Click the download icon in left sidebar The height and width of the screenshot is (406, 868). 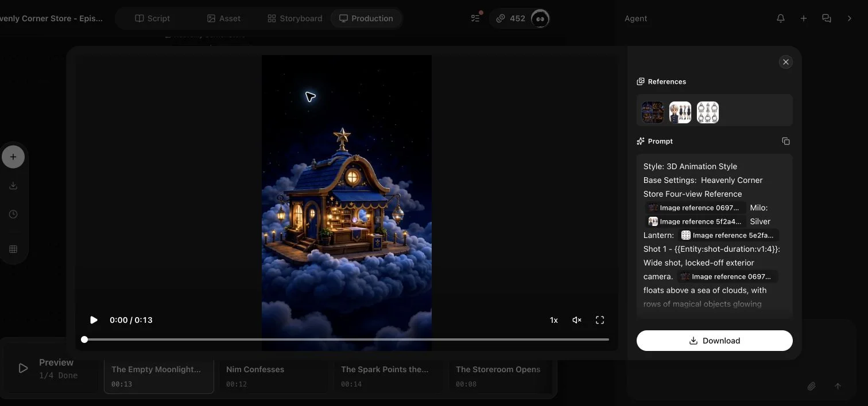(13, 186)
